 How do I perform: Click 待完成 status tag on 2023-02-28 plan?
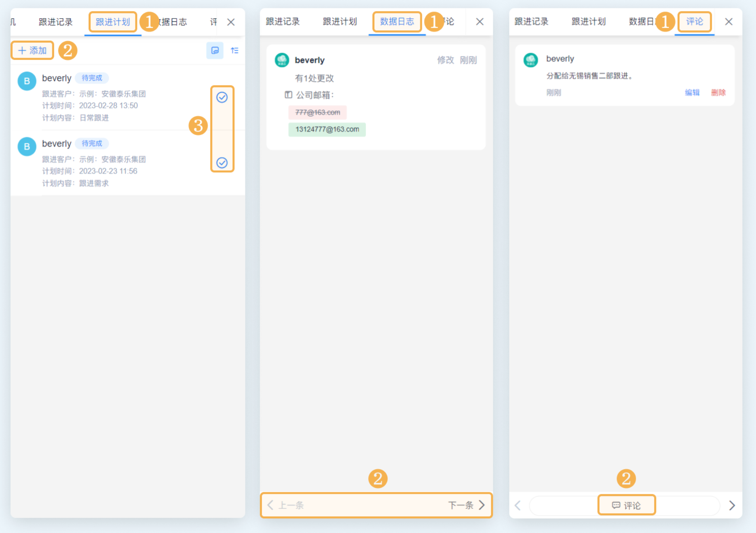[92, 78]
